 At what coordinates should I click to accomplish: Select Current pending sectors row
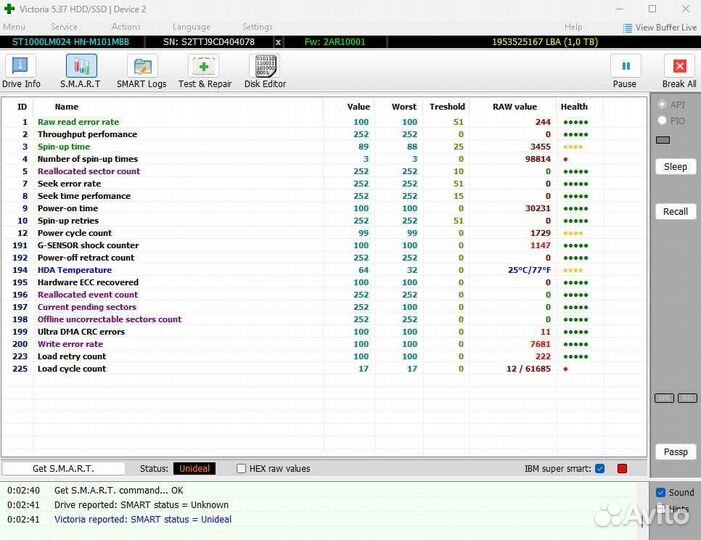(x=324, y=307)
